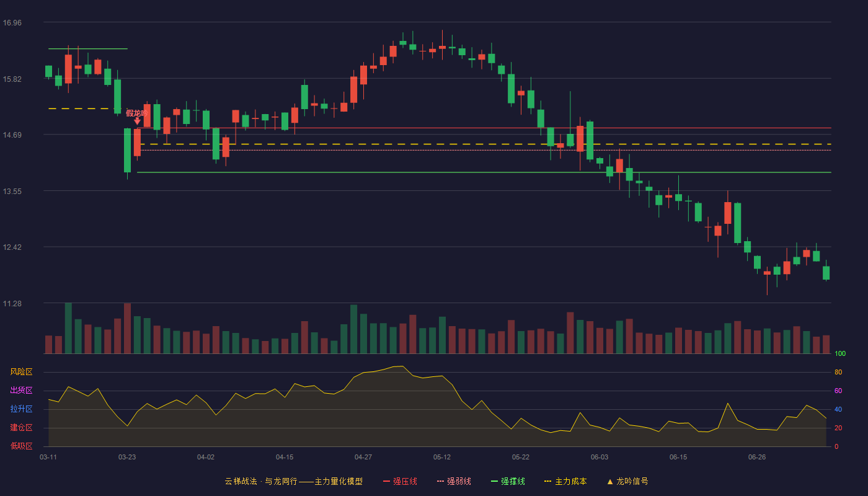Click the dotted pink icon beside 强弱线
868x496 pixels.
pos(441,481)
